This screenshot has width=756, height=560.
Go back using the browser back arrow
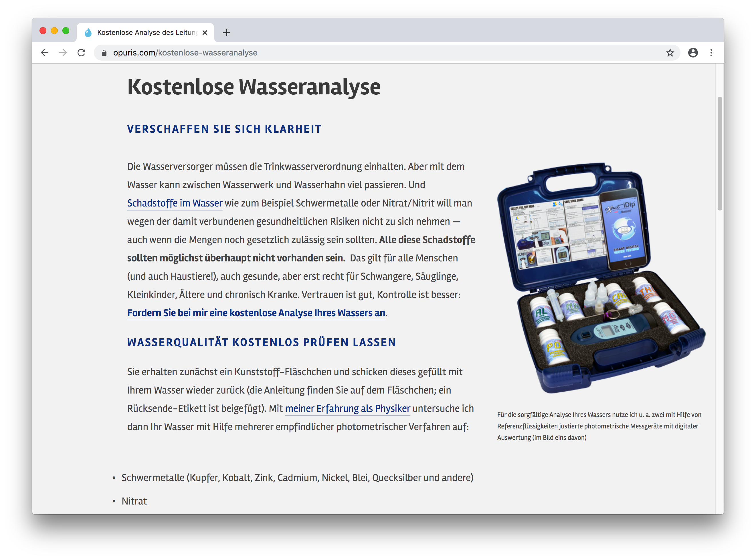click(44, 53)
